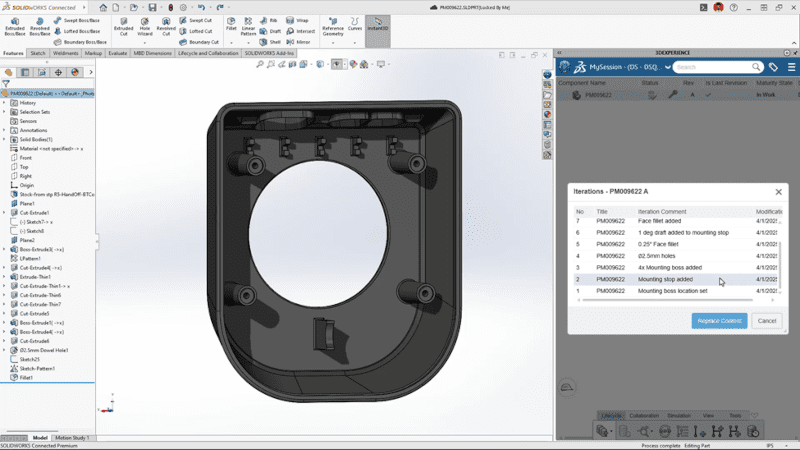Select the Extruded Boss/Base tool
Image resolution: width=800 pixels, height=450 pixels.
click(x=15, y=24)
